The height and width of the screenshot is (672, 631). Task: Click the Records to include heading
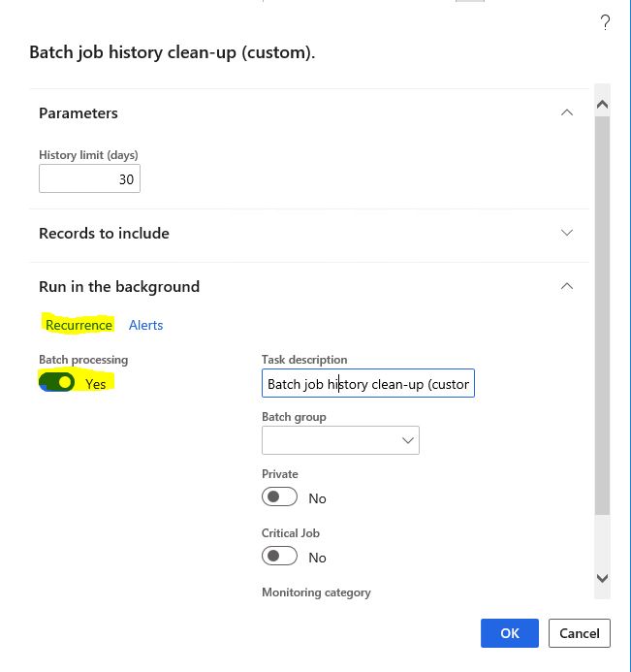(x=104, y=233)
